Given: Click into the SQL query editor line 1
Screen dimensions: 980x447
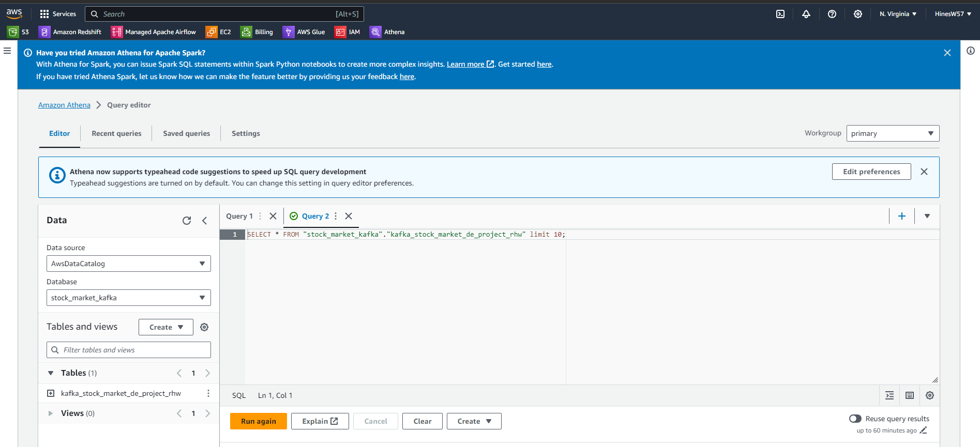Looking at the screenshot, I should coord(592,235).
